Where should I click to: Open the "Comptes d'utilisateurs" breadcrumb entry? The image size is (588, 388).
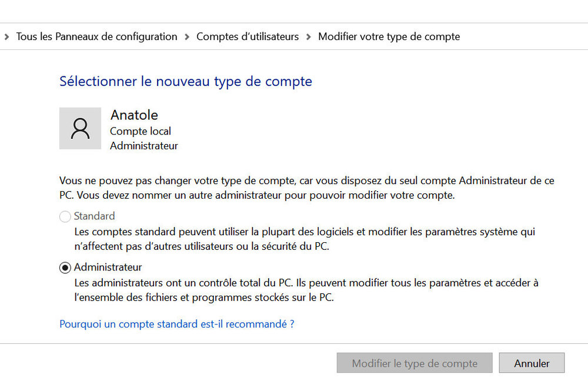tap(248, 36)
